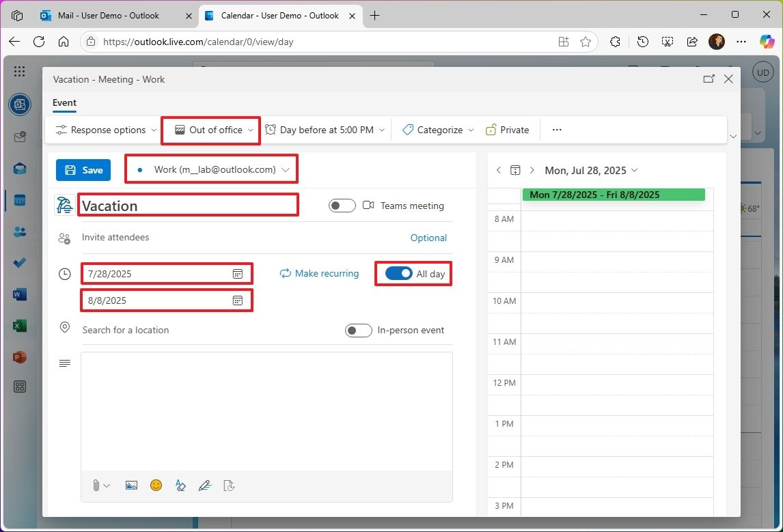Open the end date calendar picker icon
783x532 pixels.
[x=237, y=300]
